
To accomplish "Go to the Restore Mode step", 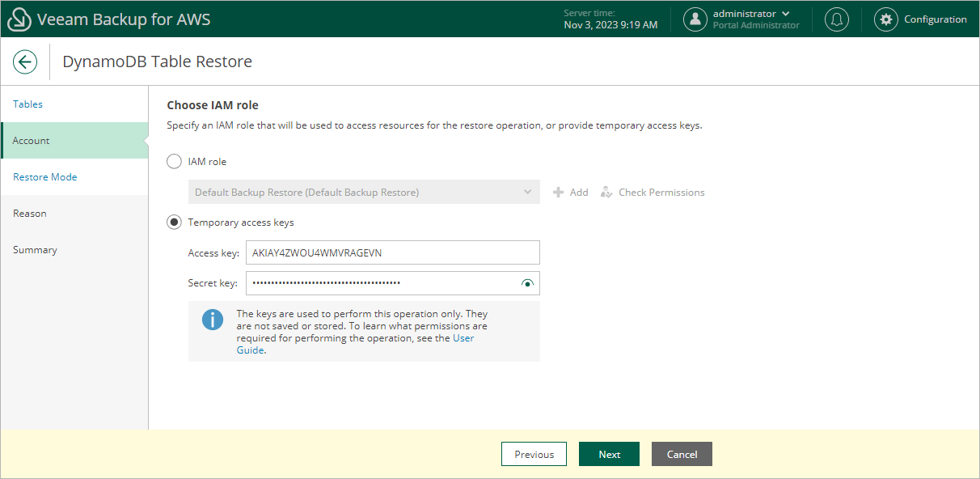I will [x=74, y=177].
